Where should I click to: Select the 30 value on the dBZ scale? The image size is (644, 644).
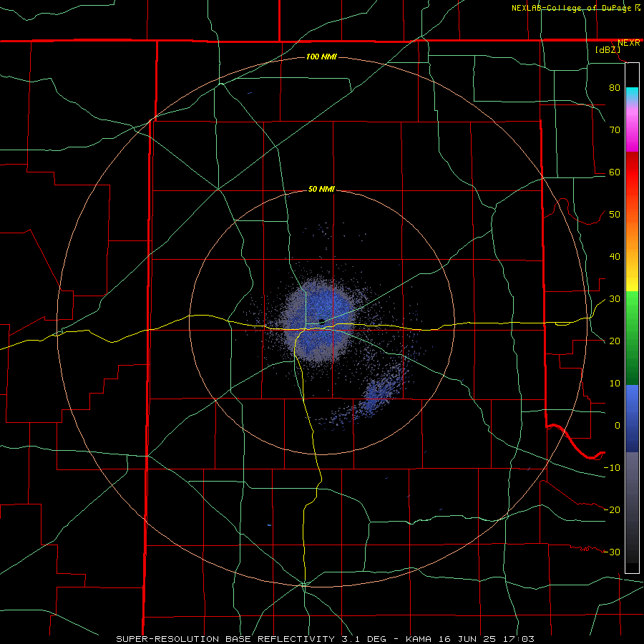(615, 298)
